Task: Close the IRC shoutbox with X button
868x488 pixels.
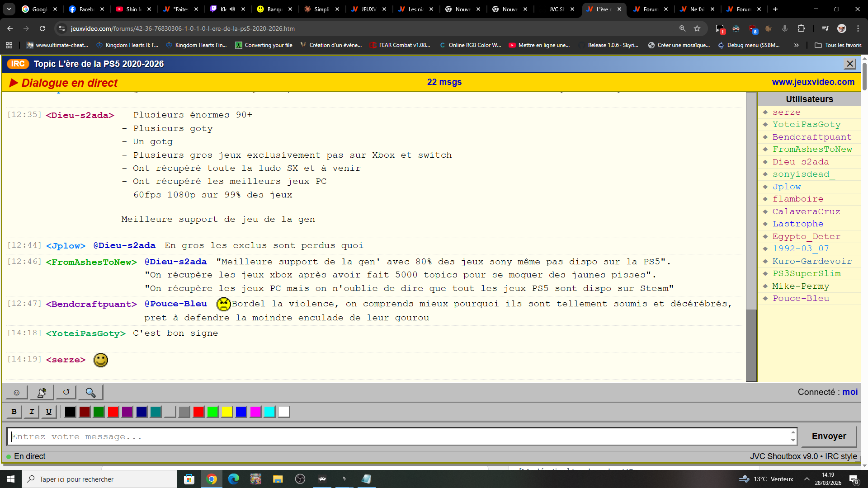Action: (850, 64)
